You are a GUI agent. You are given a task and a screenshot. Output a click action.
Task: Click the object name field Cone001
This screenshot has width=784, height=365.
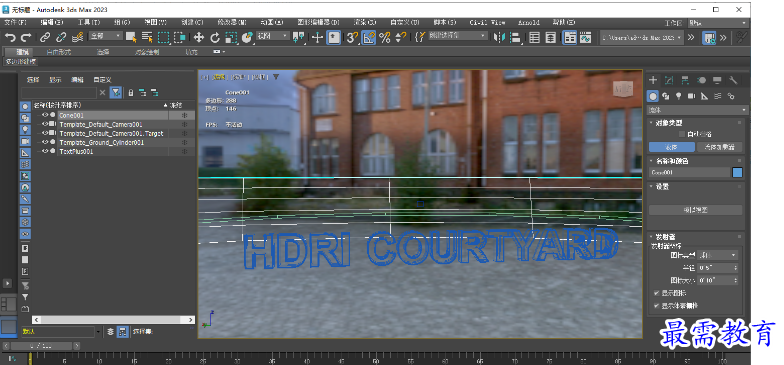click(x=690, y=172)
